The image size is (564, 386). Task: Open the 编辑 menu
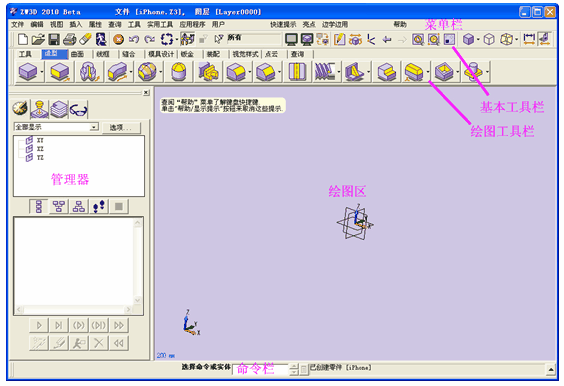[37, 24]
